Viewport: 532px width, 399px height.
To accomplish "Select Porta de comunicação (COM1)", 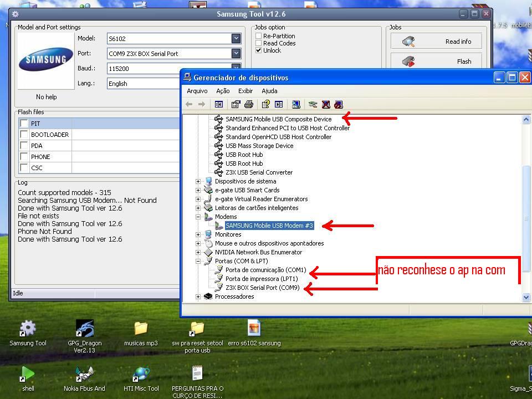I will [265, 270].
